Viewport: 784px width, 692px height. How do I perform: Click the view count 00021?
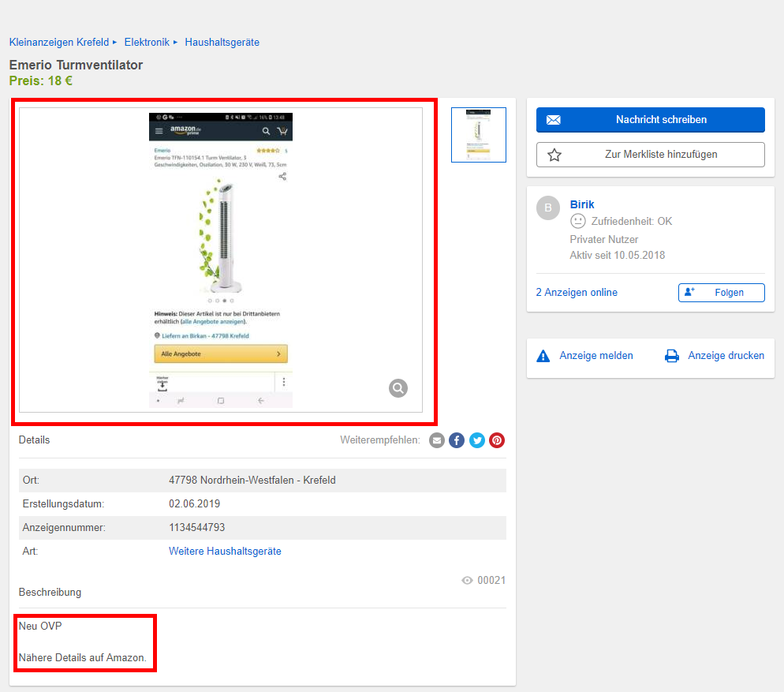click(491, 581)
